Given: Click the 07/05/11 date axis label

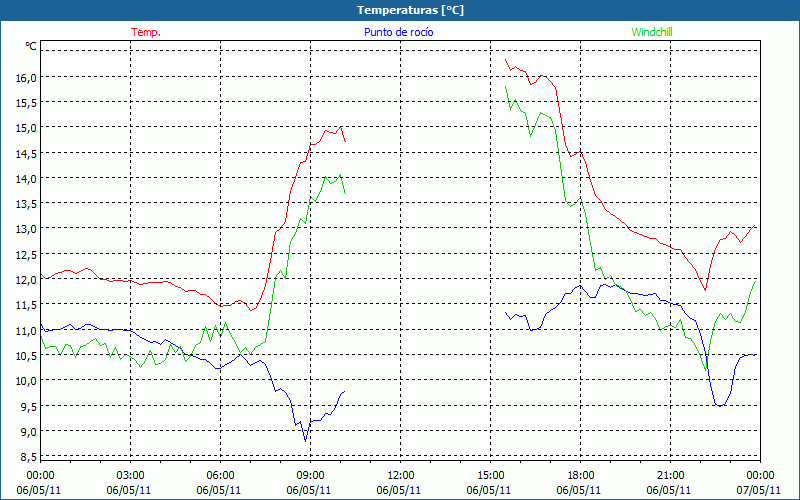Looking at the screenshot, I should click(x=759, y=490).
